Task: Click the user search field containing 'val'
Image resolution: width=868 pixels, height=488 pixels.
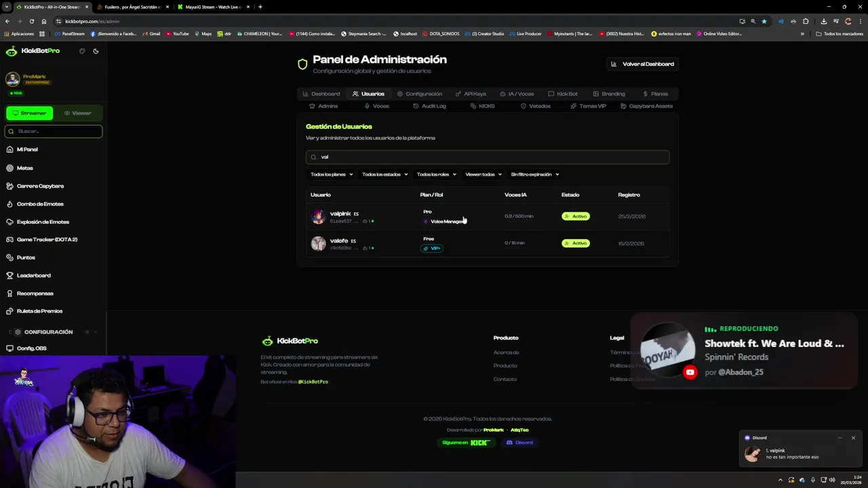Action: click(x=488, y=157)
